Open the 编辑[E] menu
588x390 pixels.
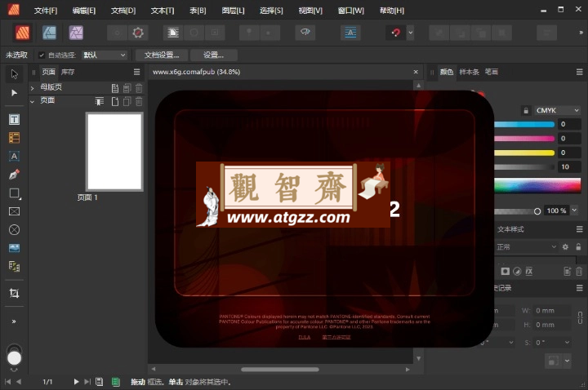pos(84,11)
